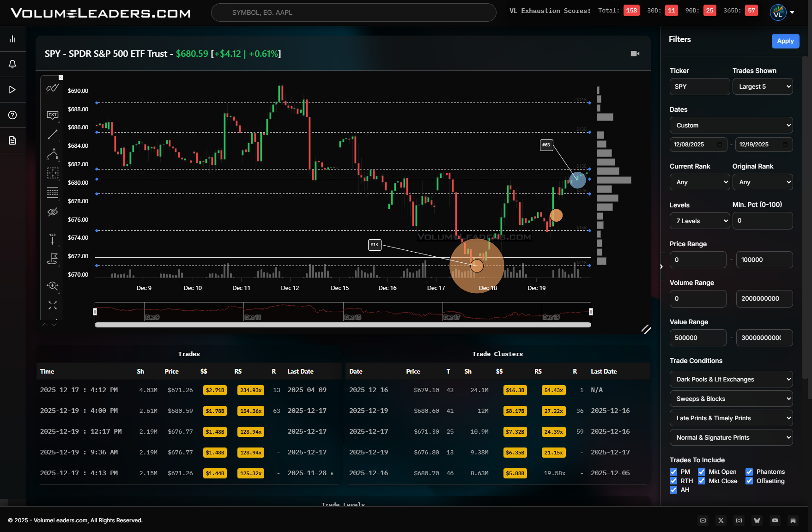Activate the zoom crosshair tool

[52, 286]
